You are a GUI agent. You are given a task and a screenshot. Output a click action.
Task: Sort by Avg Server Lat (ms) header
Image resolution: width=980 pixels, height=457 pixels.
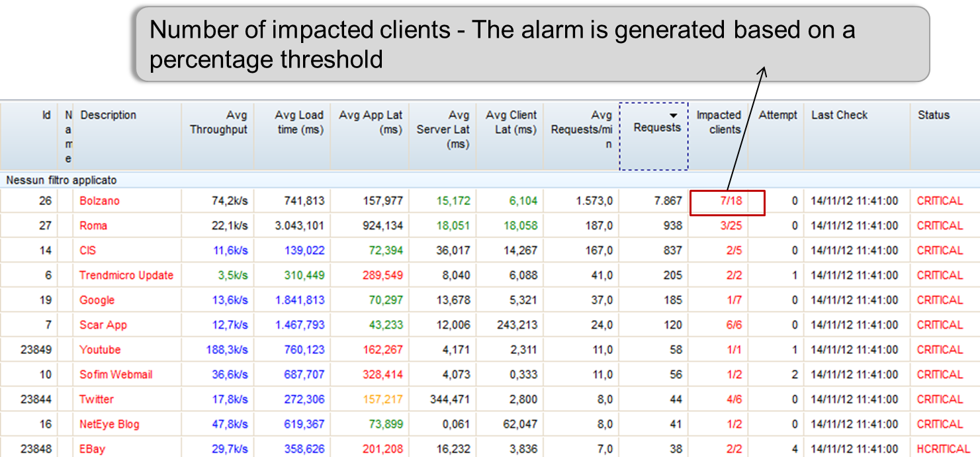tap(443, 136)
